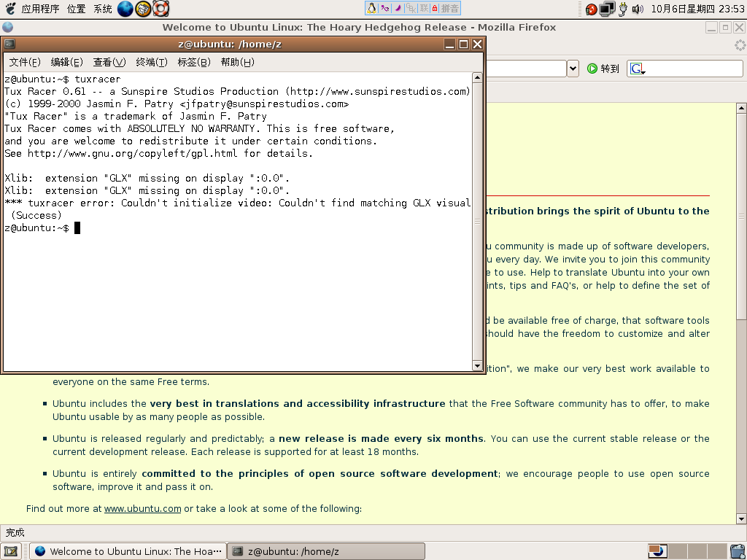Click the power plug tray icon
Screen dimensions: 747x560
623,9
